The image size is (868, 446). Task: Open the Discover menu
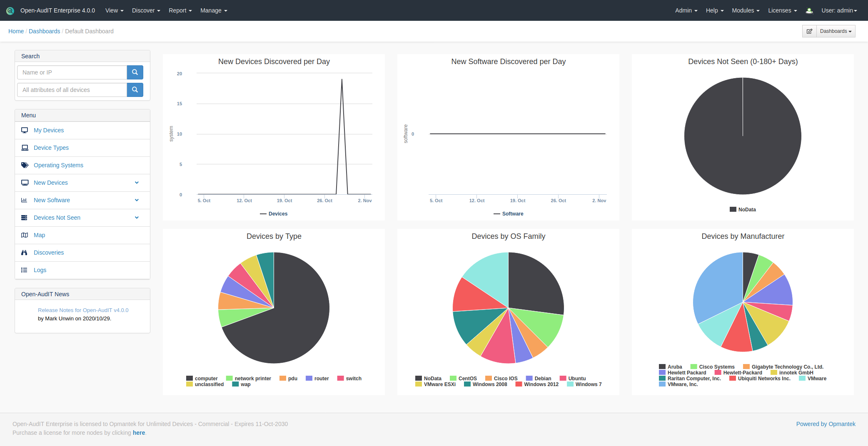[x=145, y=10]
